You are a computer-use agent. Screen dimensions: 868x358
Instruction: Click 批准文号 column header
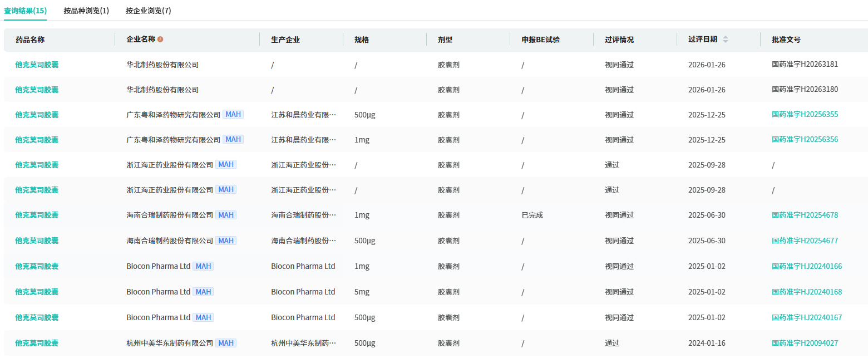pyautogui.click(x=786, y=40)
